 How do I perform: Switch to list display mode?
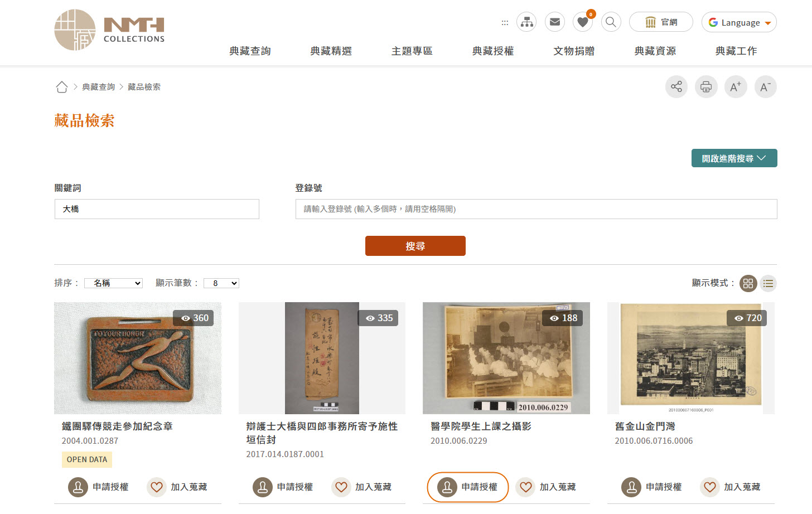[x=768, y=283]
